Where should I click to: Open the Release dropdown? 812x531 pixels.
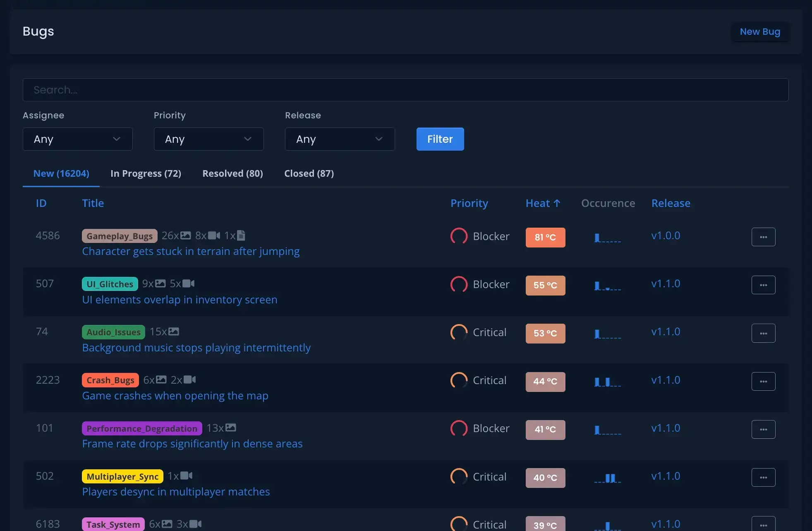point(340,139)
